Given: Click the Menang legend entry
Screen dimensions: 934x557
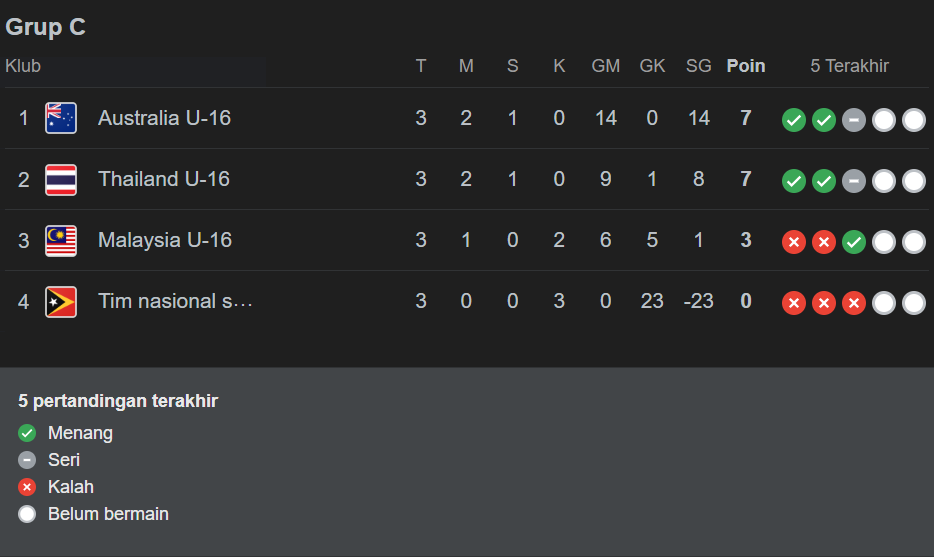Looking at the screenshot, I should click(x=80, y=433).
